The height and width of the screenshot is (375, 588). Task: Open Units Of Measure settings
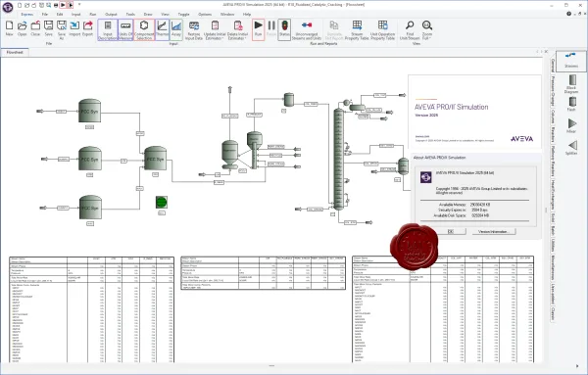[125, 30]
